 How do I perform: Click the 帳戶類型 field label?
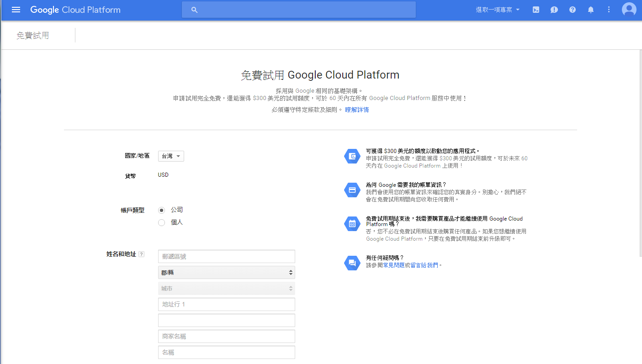click(x=133, y=210)
